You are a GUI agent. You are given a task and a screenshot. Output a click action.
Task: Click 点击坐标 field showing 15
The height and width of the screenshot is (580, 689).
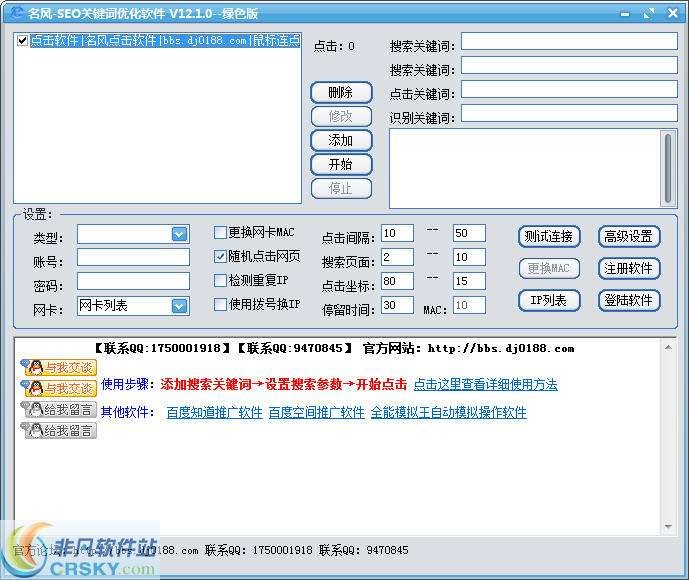[469, 281]
